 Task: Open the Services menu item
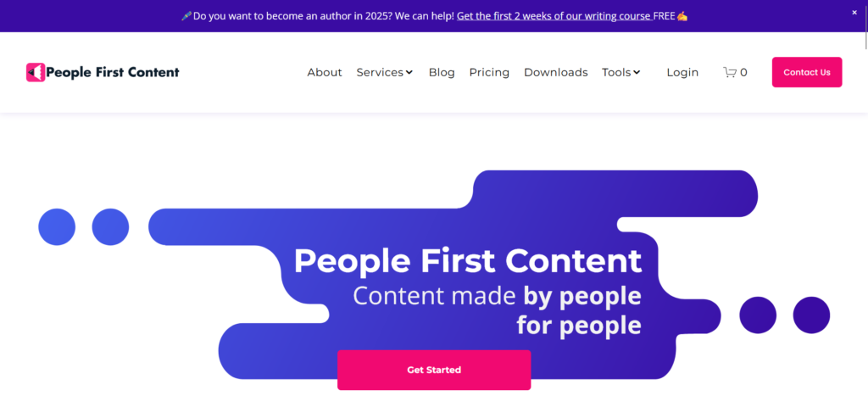pyautogui.click(x=380, y=73)
